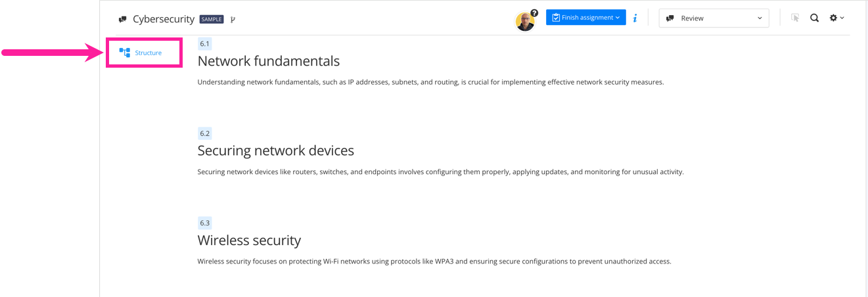
Task: Open the search magnifier
Action: click(x=814, y=18)
